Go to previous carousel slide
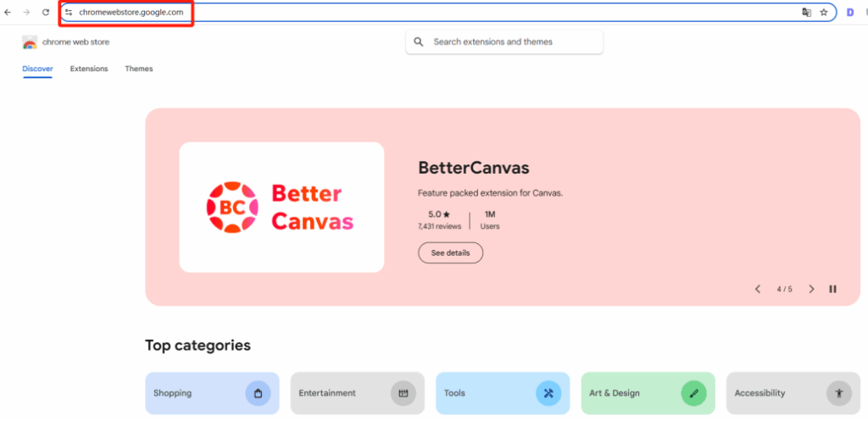Viewport: 868px width, 421px height. pos(758,289)
